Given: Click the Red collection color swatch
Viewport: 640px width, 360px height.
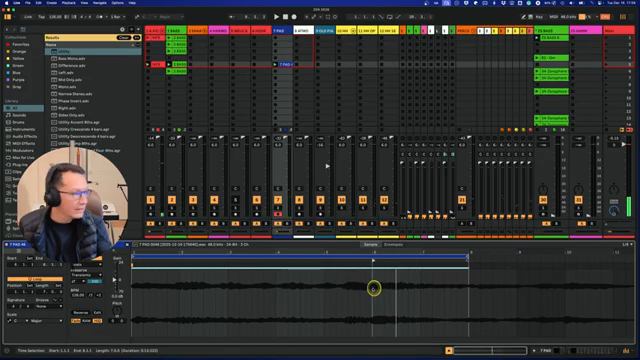Looking at the screenshot, I should click(8, 44).
